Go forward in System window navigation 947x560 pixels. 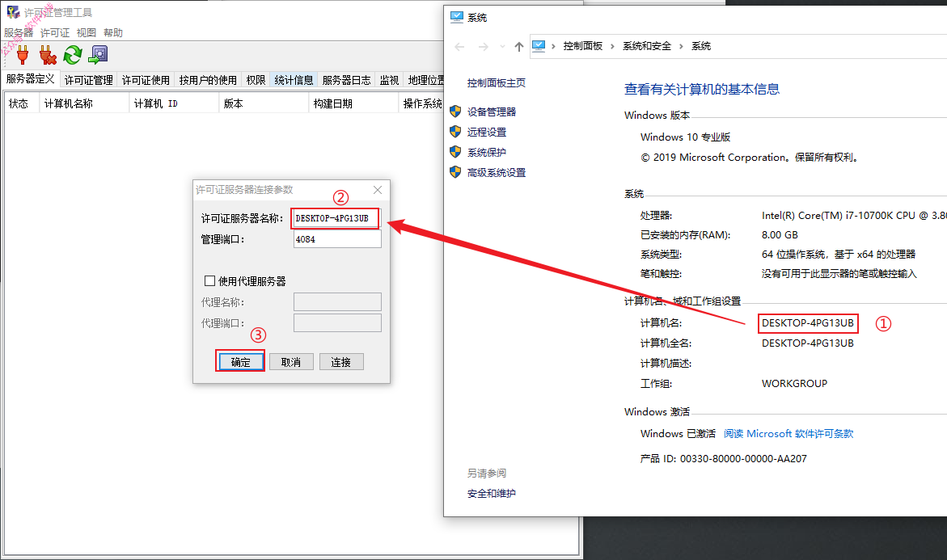tap(483, 47)
